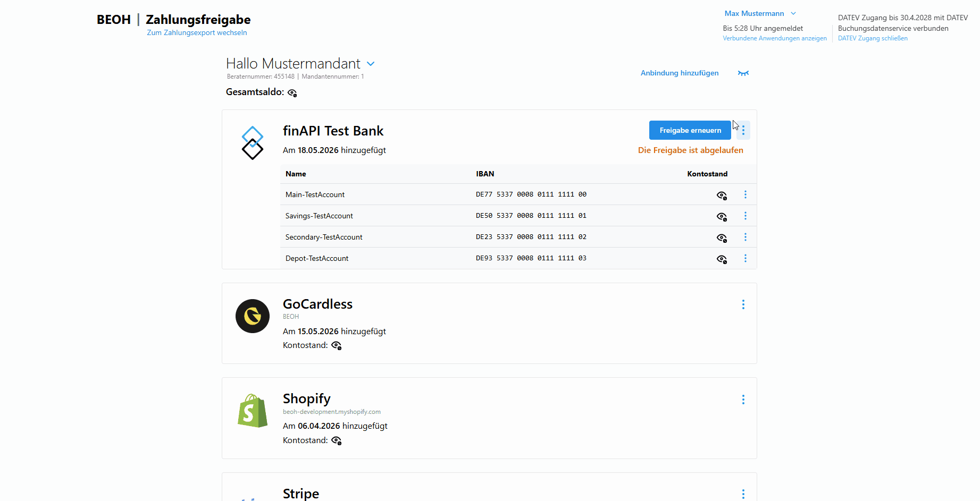Toggle hide-all-balances eye icon near Anbindung hinzufügen

[x=743, y=73]
